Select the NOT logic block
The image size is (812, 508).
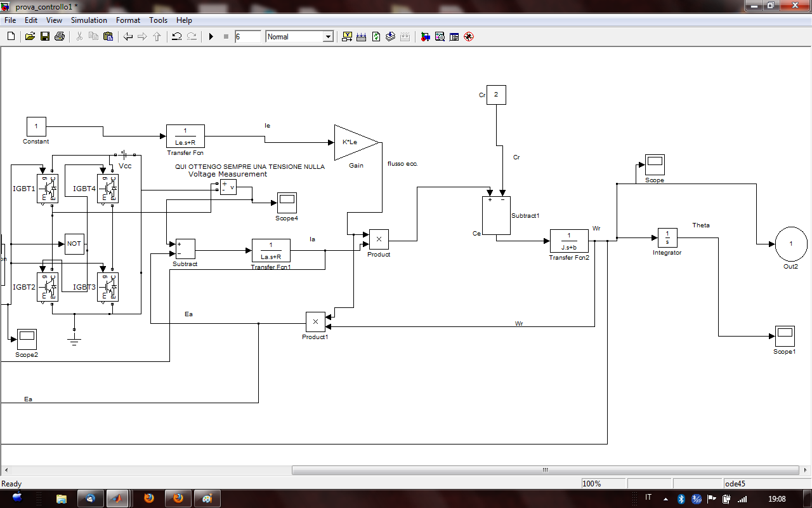[74, 244]
